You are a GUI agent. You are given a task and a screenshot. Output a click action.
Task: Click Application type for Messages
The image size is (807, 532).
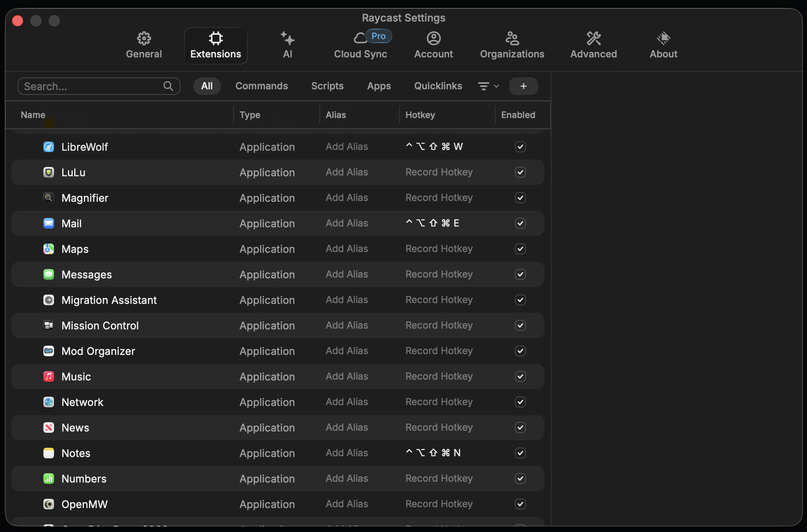[x=267, y=274]
